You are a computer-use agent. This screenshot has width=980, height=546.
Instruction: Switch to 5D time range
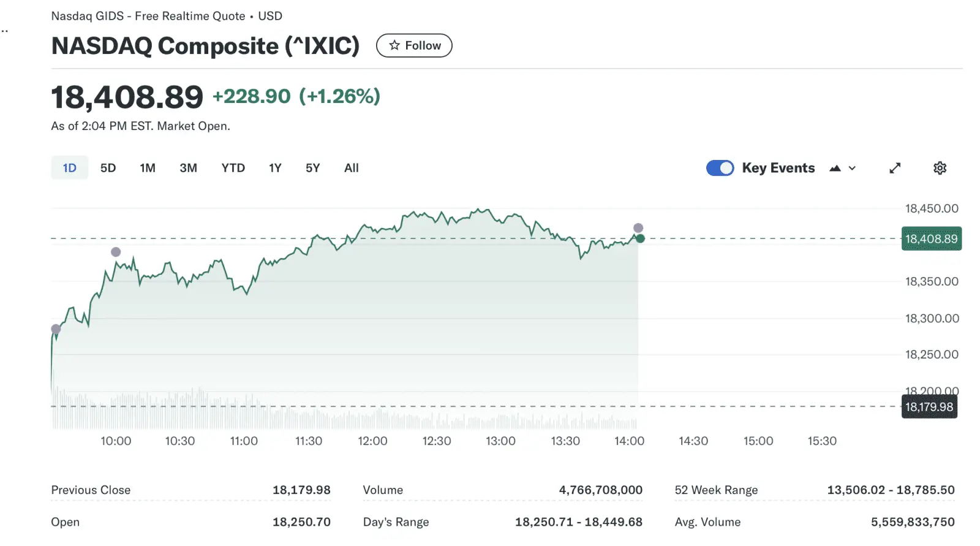point(108,168)
